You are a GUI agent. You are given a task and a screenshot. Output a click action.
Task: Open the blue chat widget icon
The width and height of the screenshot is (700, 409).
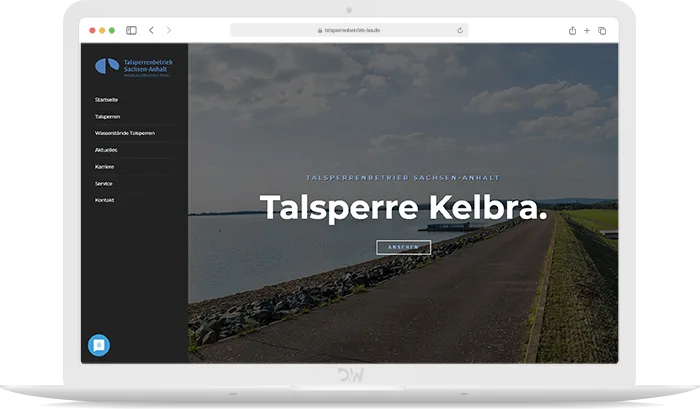[99, 345]
